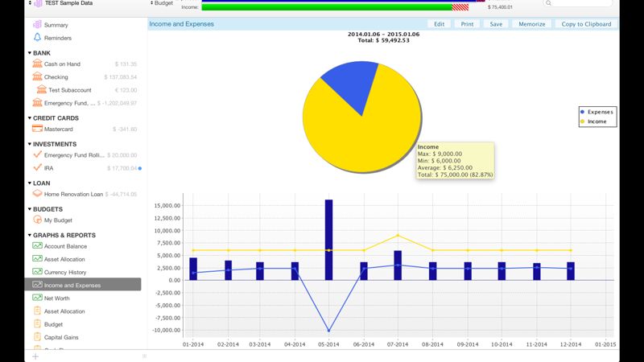Open the Budget selector dropdown
This screenshot has height=362, width=644.
coord(162,3)
